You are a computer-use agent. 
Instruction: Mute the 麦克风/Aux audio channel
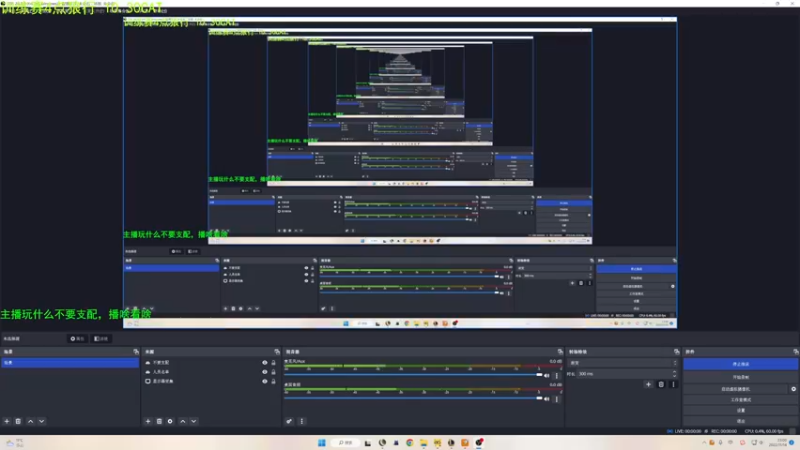click(x=547, y=376)
